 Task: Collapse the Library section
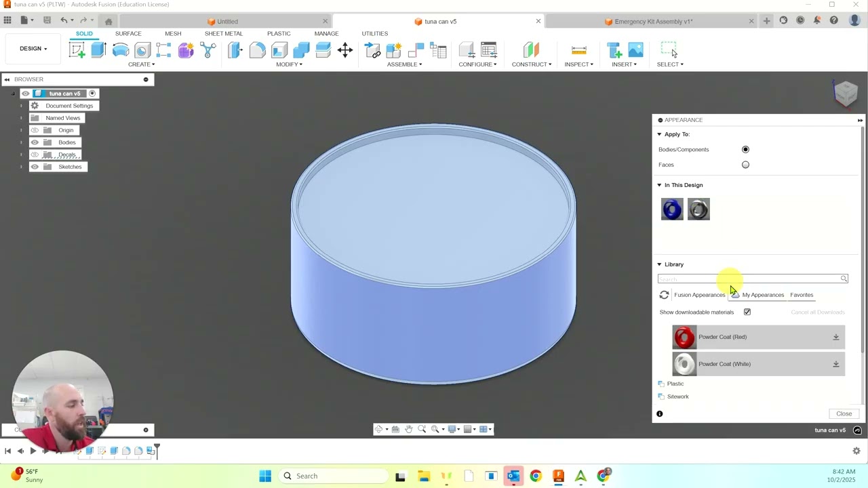coord(659,264)
